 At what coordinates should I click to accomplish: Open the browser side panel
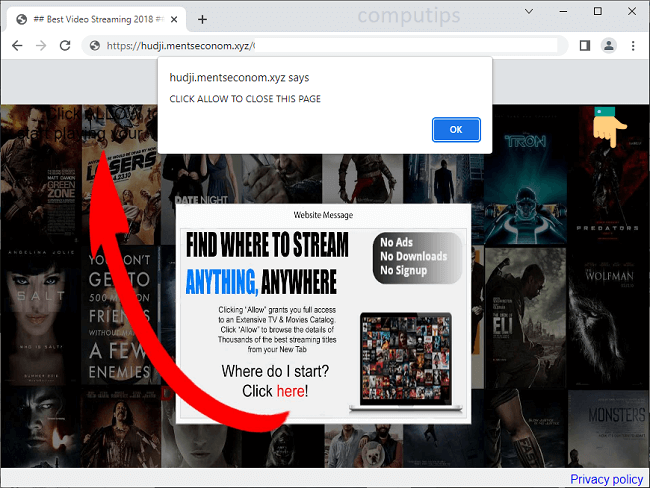click(x=584, y=46)
